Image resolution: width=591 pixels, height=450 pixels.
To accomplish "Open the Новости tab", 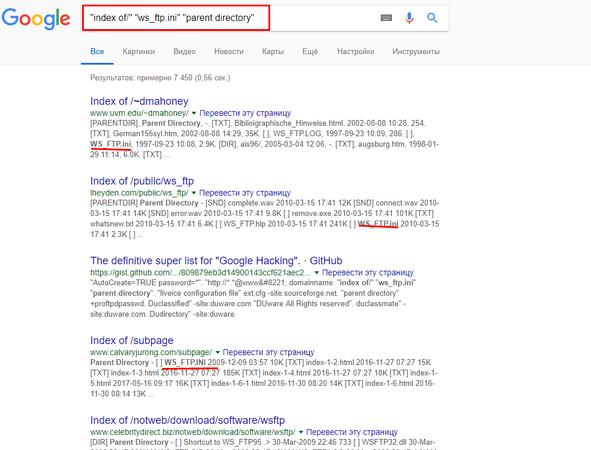I will tap(229, 52).
